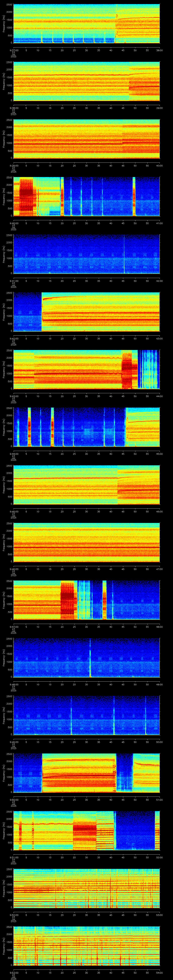Select the spectrogram plot starting at 9:43:00
The image size is (173, 980).
pos(86,369)
